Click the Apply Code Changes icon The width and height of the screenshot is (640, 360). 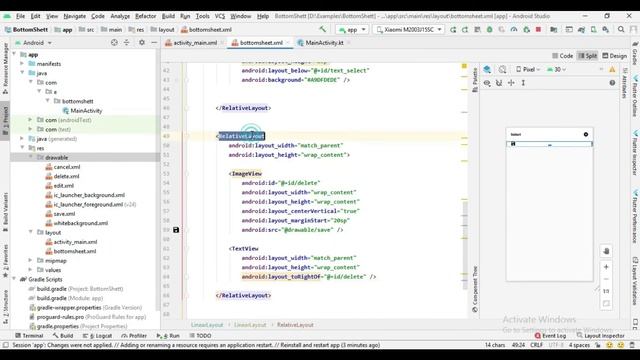click(477, 29)
